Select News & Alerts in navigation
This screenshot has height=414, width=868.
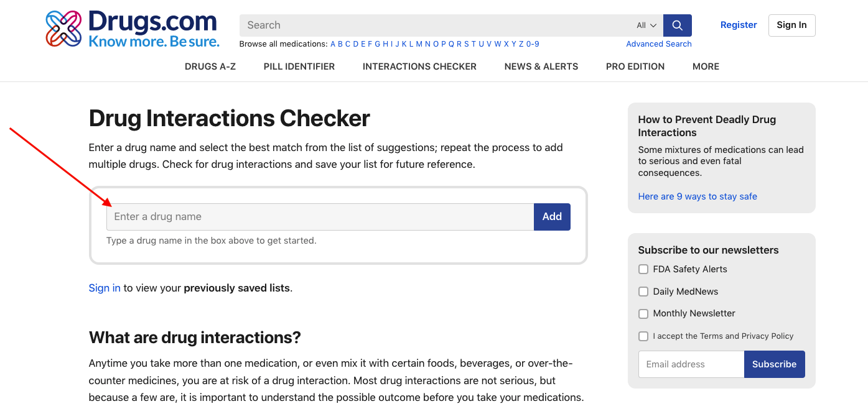coord(541,67)
